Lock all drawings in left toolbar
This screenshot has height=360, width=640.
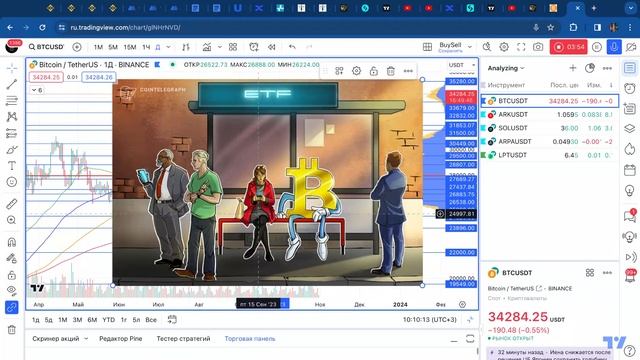pos(11,275)
